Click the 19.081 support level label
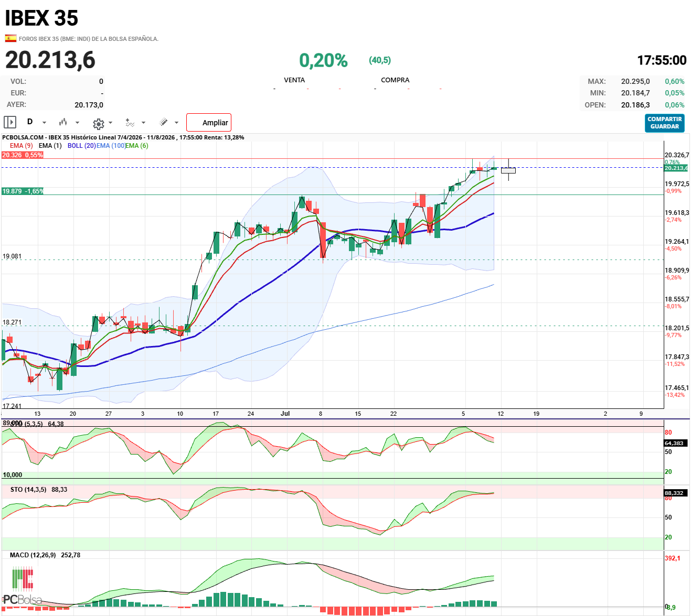This screenshot has height=616, width=691. 12,256
